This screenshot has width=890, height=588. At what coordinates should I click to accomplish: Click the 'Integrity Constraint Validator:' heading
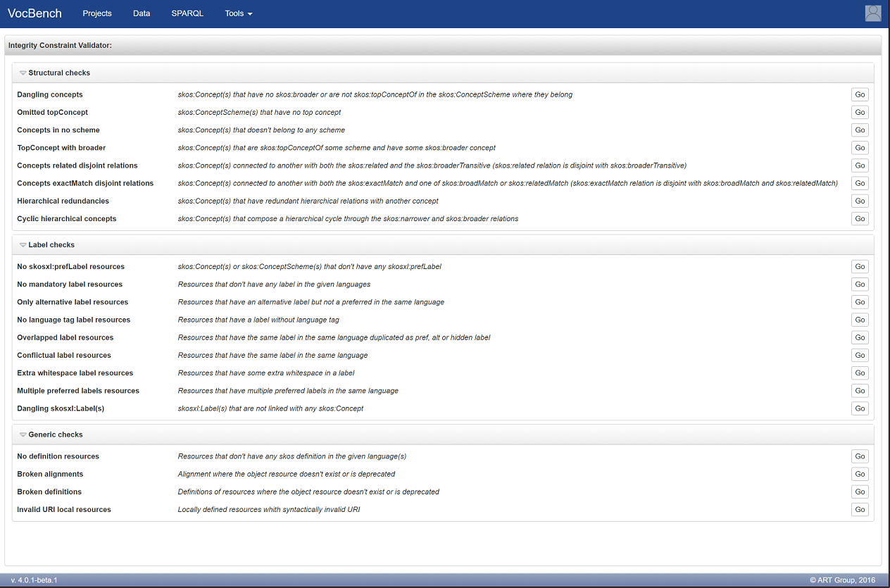[x=61, y=45]
